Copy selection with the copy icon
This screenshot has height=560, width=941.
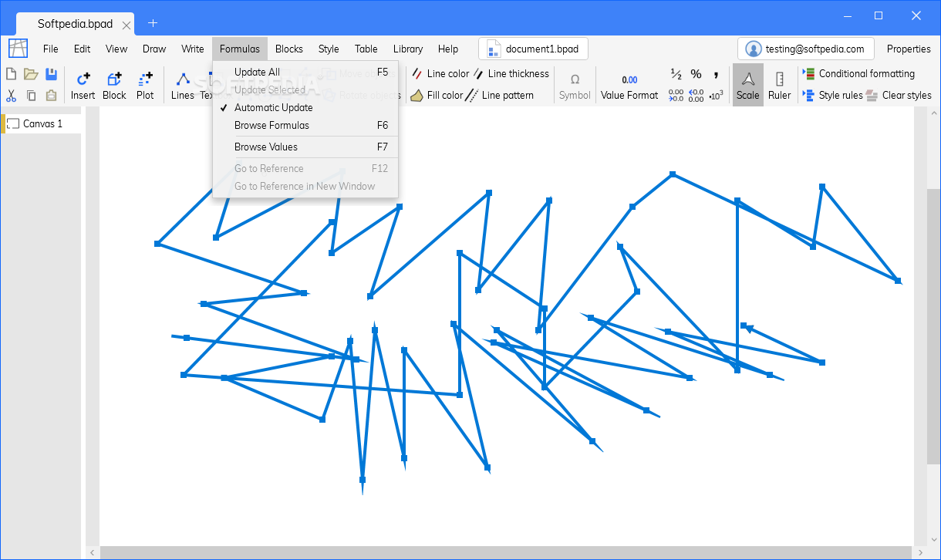click(x=31, y=96)
